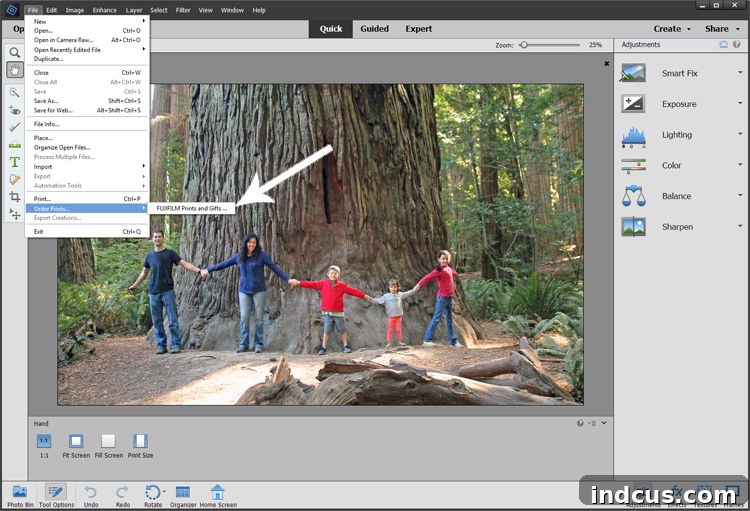Open the Share dropdown
Screen dimensions: 750x511
click(722, 29)
